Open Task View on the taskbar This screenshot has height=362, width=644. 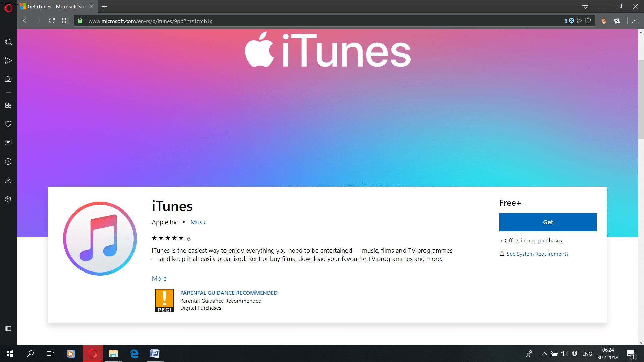coord(50,354)
